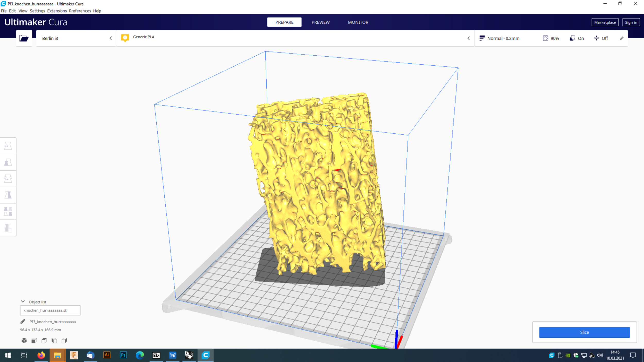Select the Rotate tool in left toolbar
Image resolution: width=644 pixels, height=362 pixels.
click(8, 179)
